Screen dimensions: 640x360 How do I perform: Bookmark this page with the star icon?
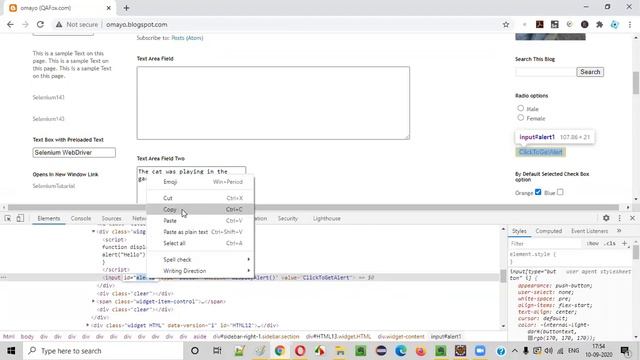(506, 24)
